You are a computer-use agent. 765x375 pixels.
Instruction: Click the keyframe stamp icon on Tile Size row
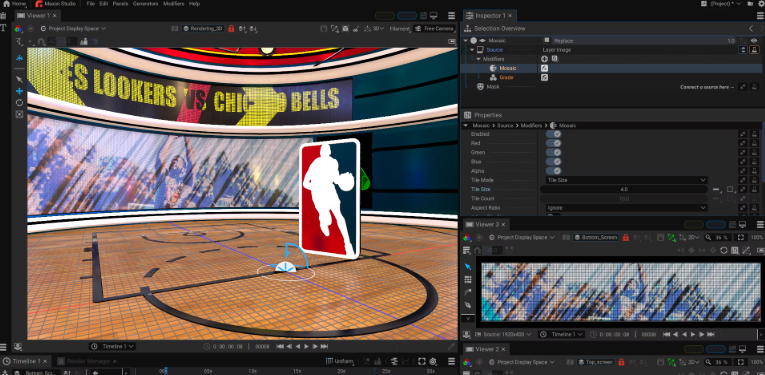pos(755,190)
